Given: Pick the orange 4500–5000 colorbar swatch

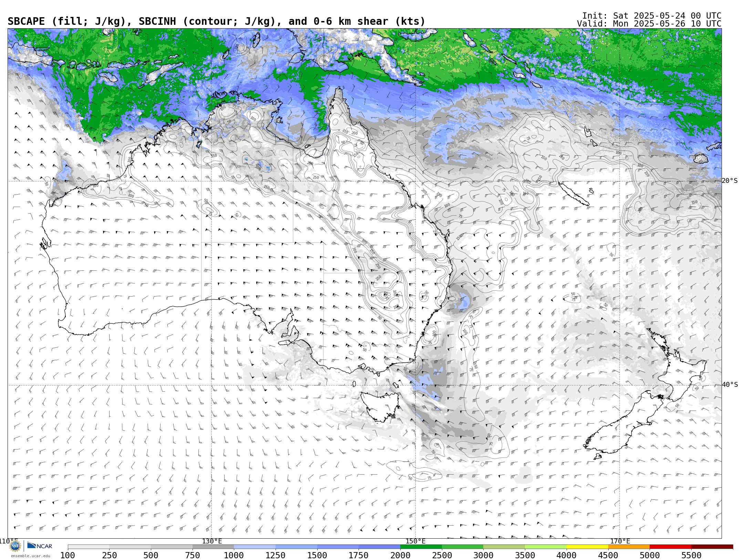Looking at the screenshot, I should click(629, 547).
